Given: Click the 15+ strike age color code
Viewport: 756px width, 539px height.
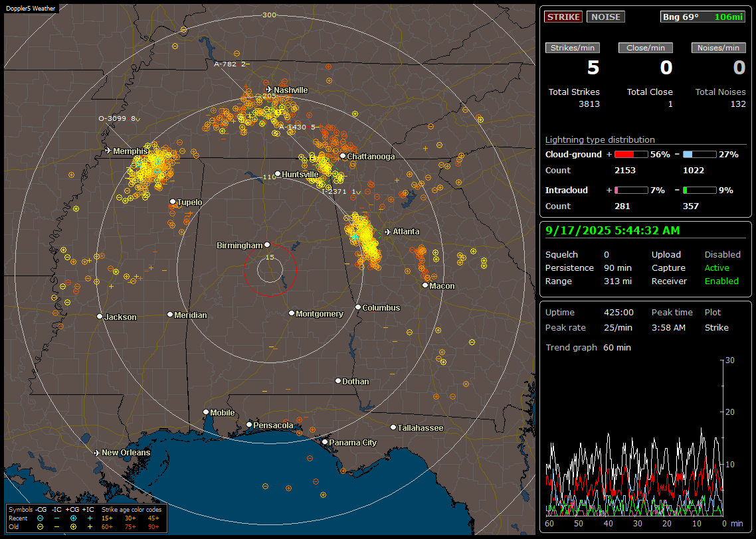Looking at the screenshot, I should tap(107, 518).
